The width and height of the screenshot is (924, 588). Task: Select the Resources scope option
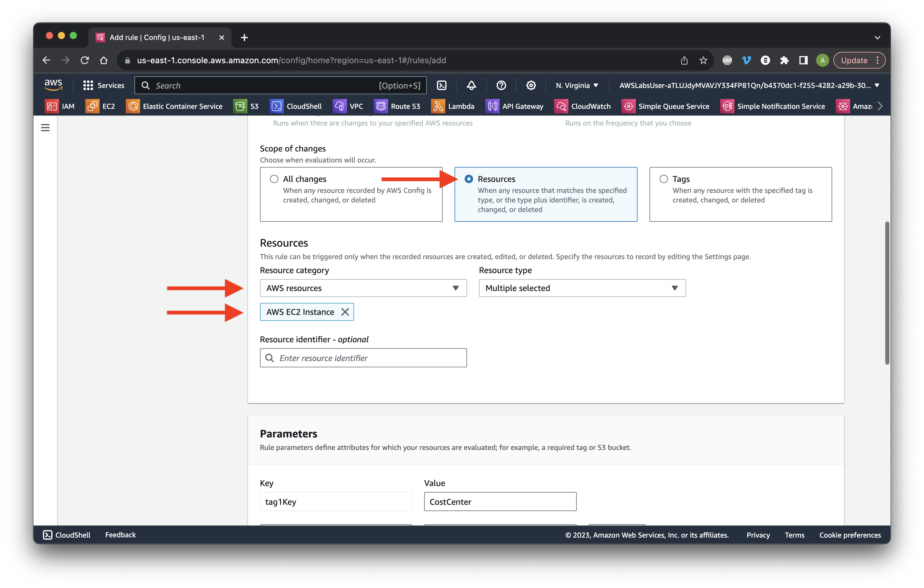(469, 179)
